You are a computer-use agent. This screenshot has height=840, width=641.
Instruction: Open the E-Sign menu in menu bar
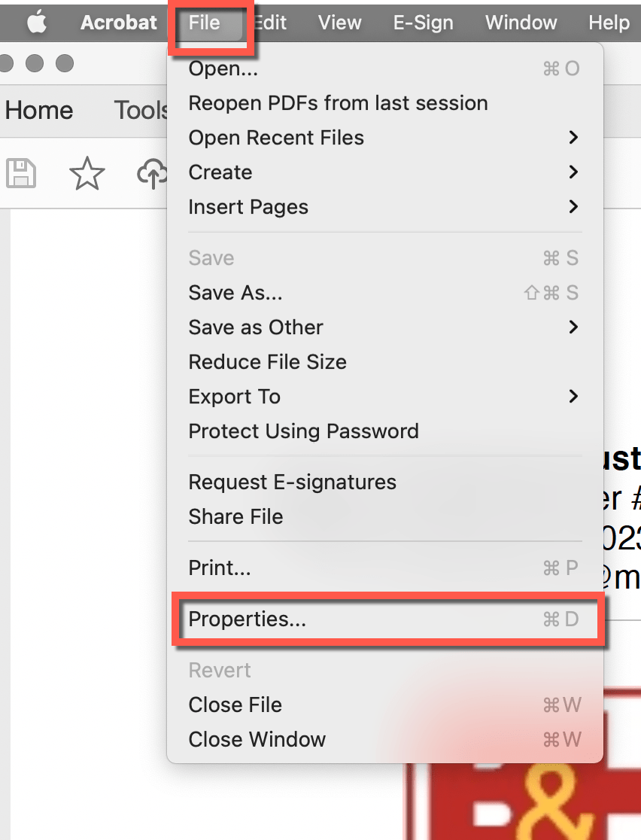tap(423, 23)
